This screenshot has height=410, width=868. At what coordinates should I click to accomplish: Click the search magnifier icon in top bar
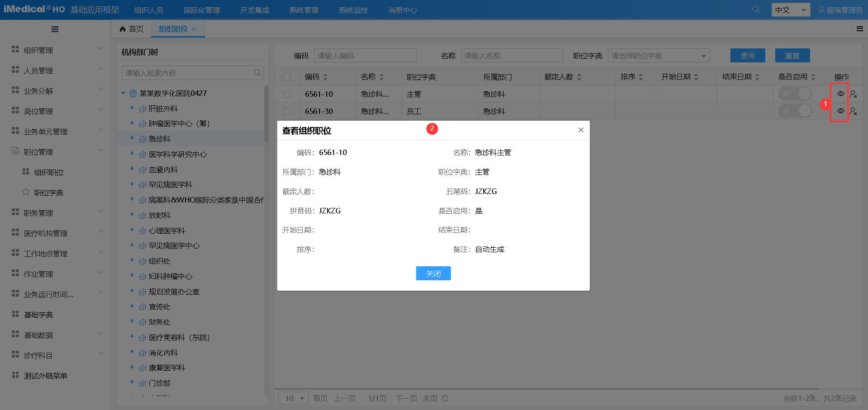pos(755,10)
